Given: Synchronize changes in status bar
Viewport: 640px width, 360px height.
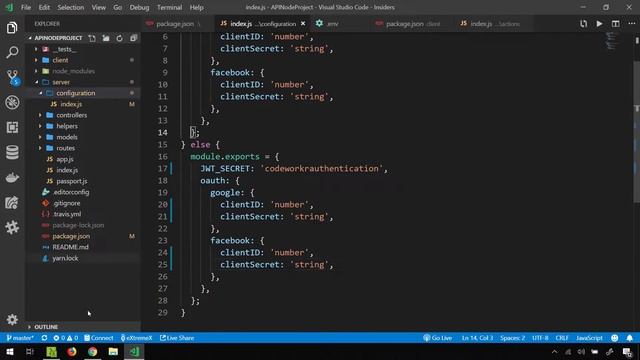Looking at the screenshot, I should tap(44, 338).
